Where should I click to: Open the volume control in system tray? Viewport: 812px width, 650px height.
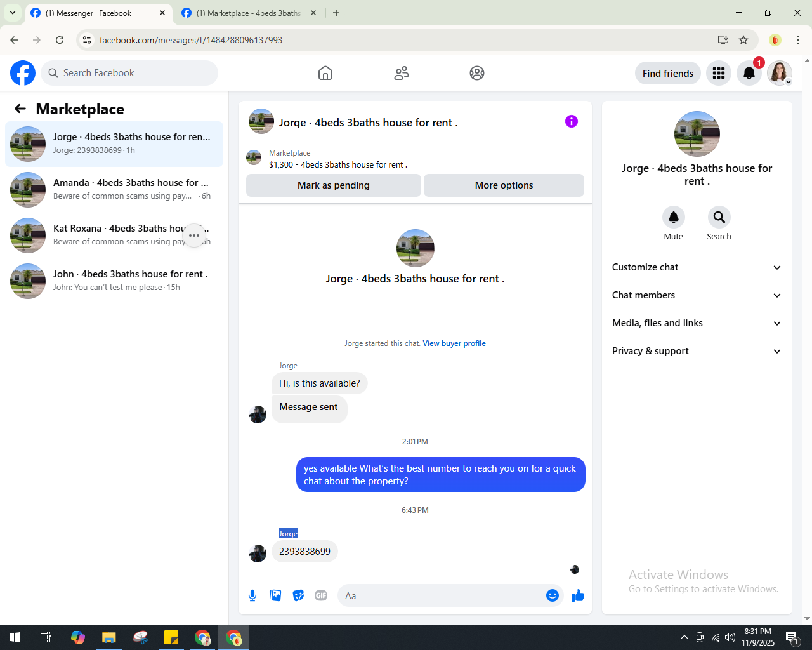pos(730,637)
